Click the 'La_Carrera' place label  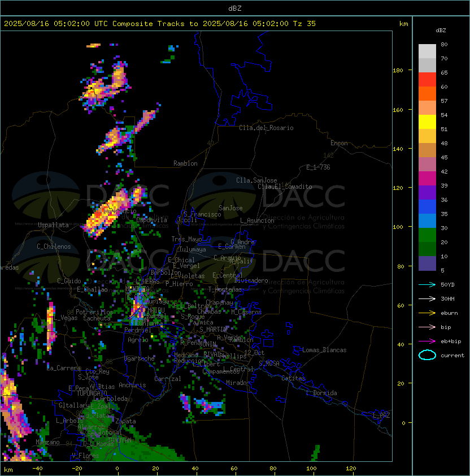64,368
